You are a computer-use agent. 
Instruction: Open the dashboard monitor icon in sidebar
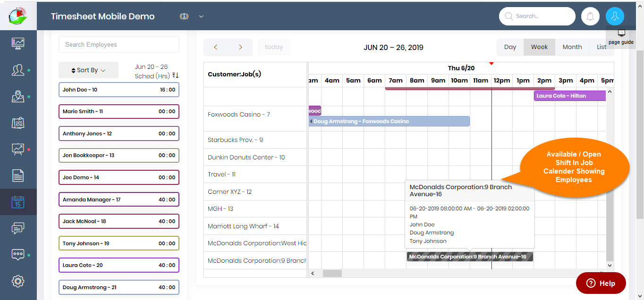pos(18,43)
